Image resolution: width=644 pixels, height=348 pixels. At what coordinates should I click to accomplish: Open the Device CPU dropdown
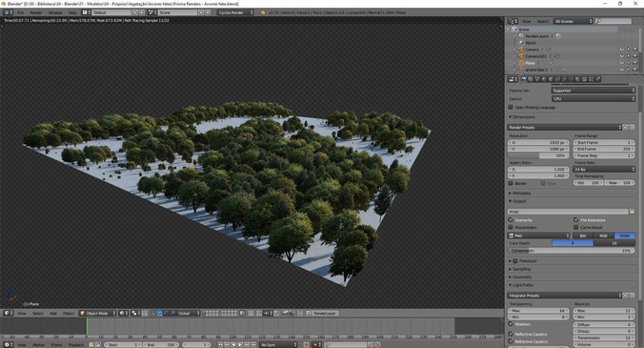coord(594,99)
